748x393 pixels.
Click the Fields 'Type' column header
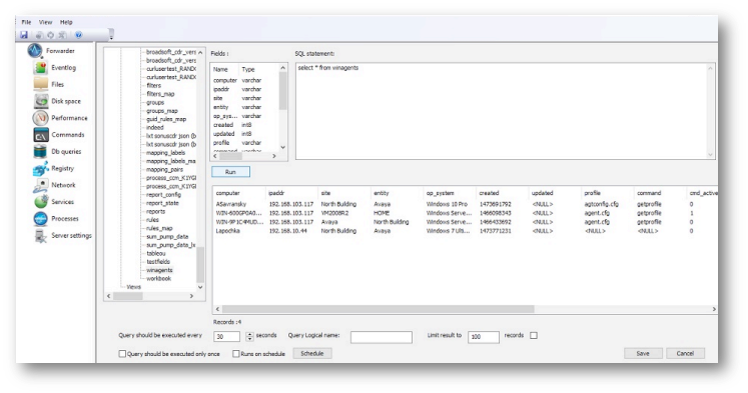pyautogui.click(x=249, y=70)
